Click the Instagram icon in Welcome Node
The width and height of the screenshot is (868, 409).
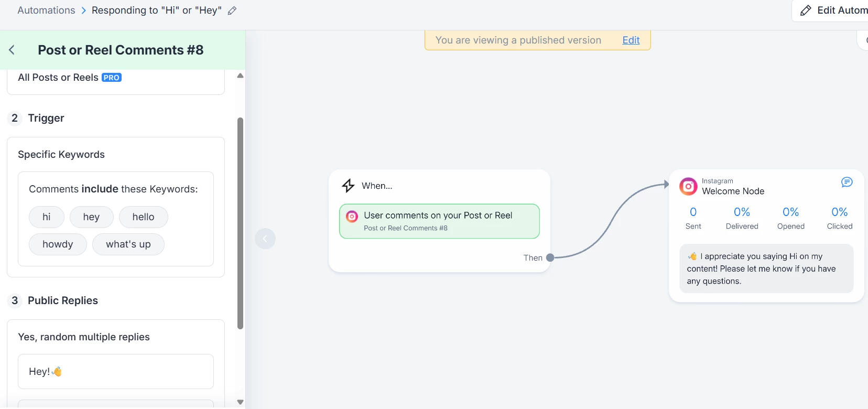pos(688,186)
